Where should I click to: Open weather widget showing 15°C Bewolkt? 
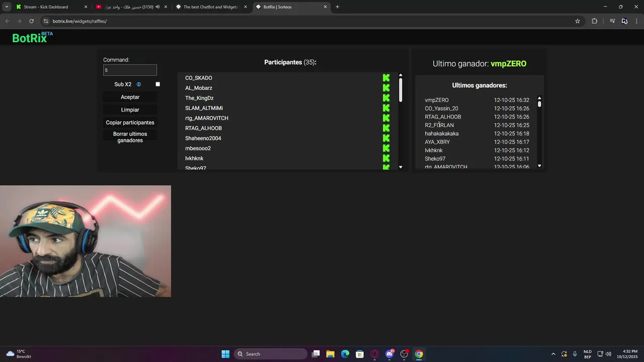(19, 354)
